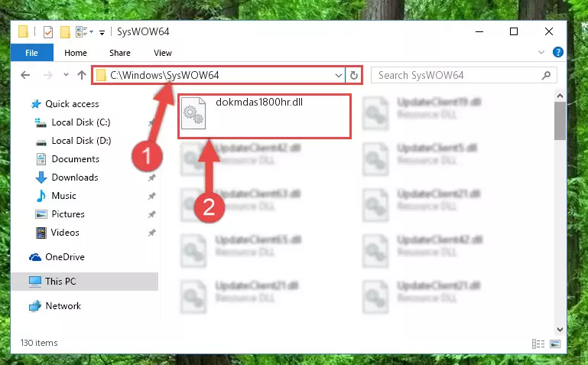Click the address bar path C:\Windows\SysWOW64
Screen dimensions: 588x365
pyautogui.click(x=164, y=76)
